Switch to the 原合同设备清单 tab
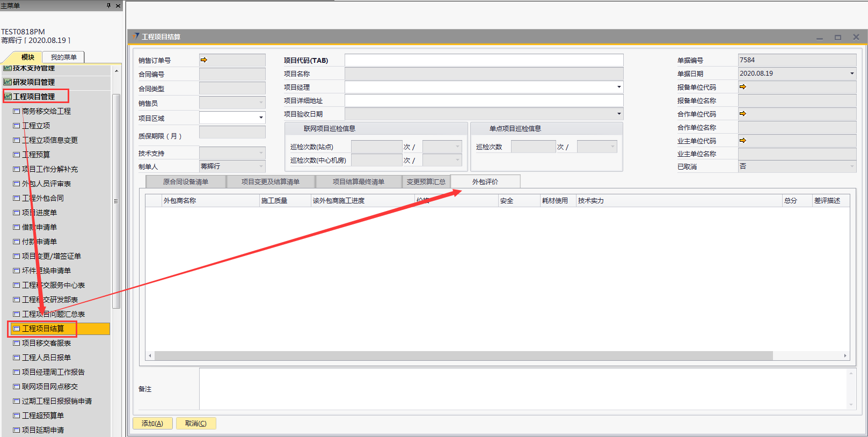 click(186, 182)
